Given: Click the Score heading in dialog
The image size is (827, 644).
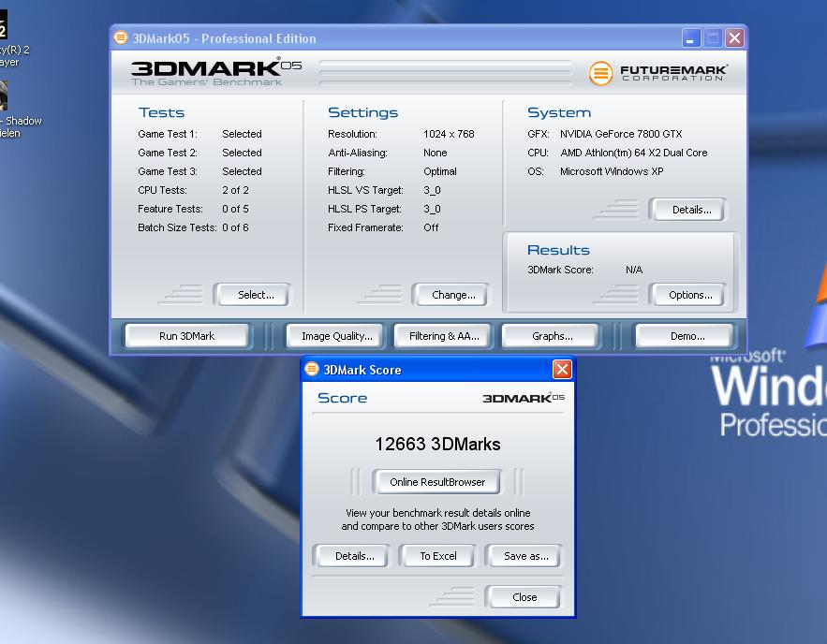Looking at the screenshot, I should click(342, 398).
